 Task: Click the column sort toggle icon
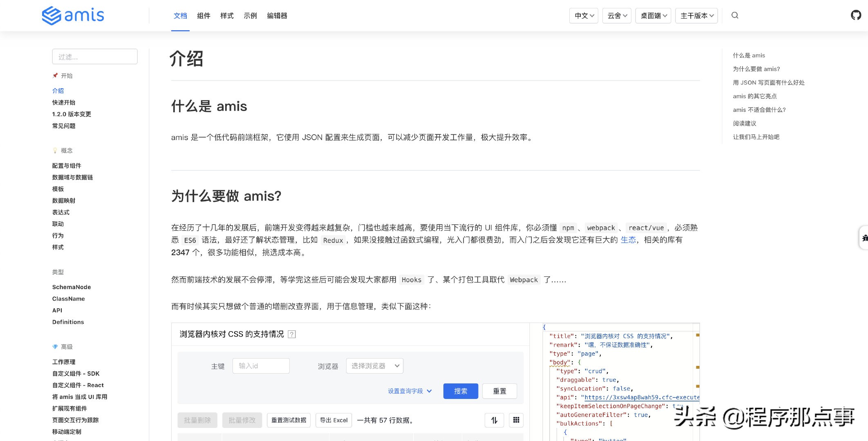(494, 420)
